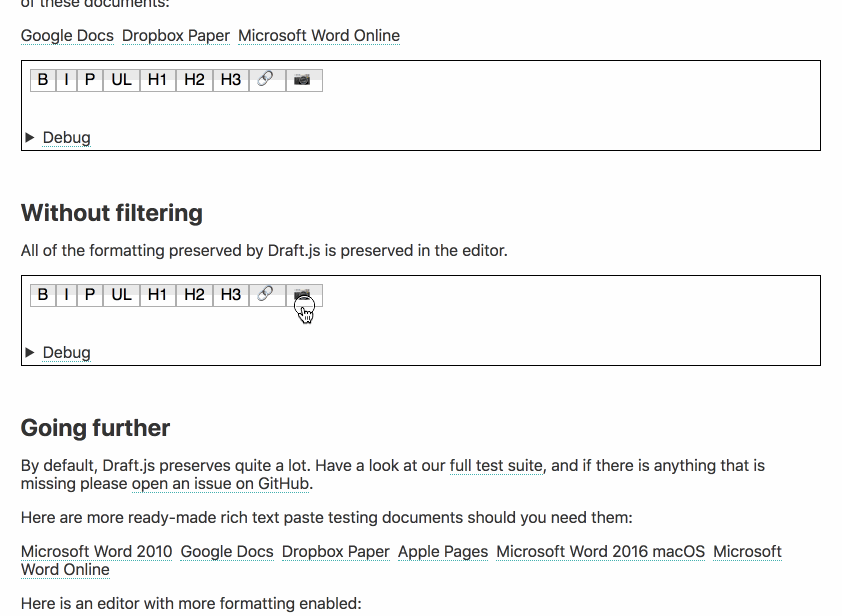Open Dropbox Paper link under Going further
Image resolution: width=842 pixels, height=616 pixels.
point(336,552)
